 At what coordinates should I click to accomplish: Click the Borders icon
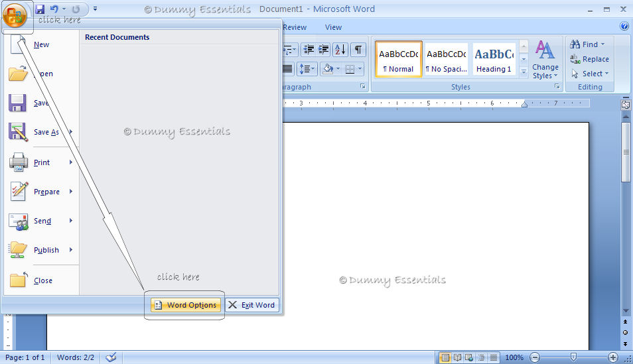point(350,69)
